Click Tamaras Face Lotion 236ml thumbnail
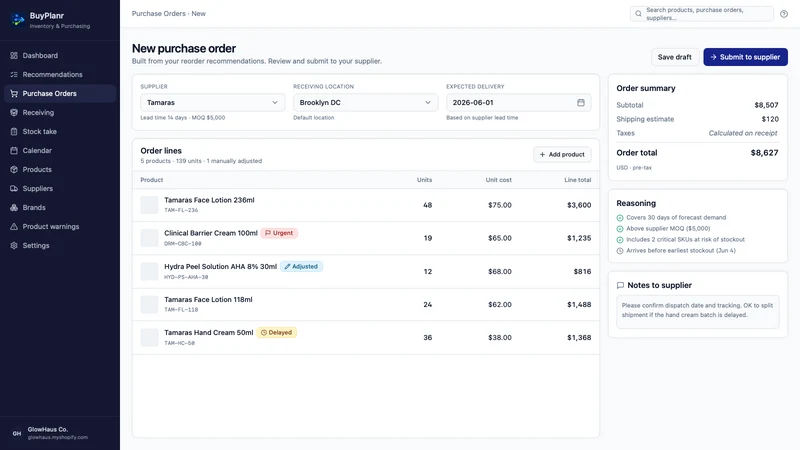 pyautogui.click(x=149, y=205)
